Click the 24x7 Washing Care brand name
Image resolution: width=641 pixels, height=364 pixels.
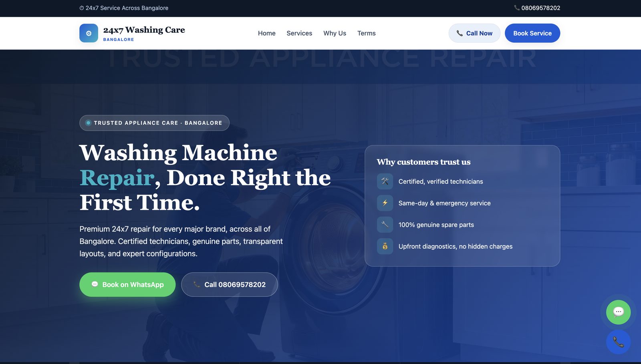coord(144,30)
